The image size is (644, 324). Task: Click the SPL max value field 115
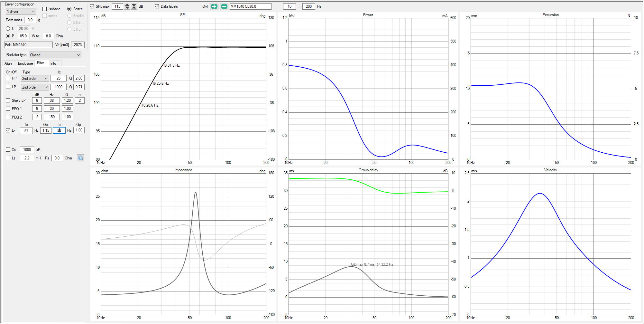(117, 6)
